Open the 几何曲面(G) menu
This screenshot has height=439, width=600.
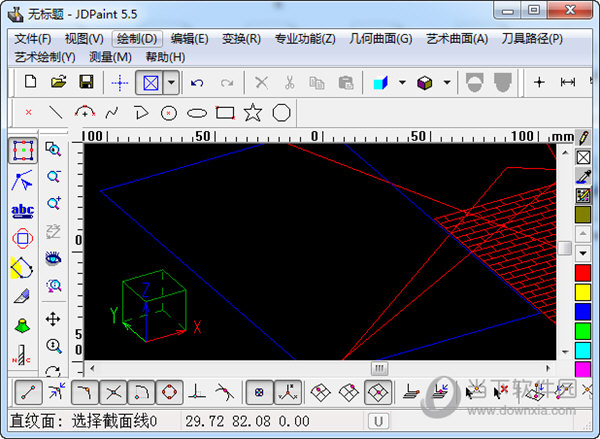[381, 39]
